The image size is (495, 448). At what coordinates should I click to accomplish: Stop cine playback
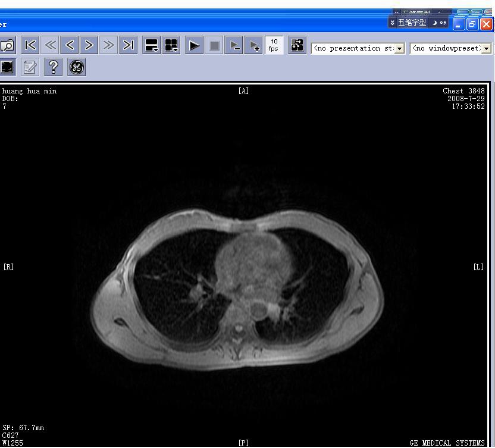coord(214,45)
